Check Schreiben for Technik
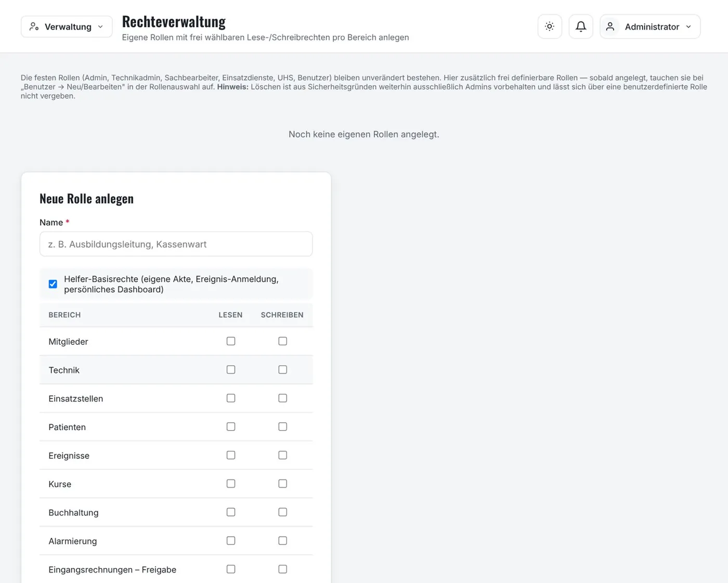The width and height of the screenshot is (728, 583). (282, 370)
